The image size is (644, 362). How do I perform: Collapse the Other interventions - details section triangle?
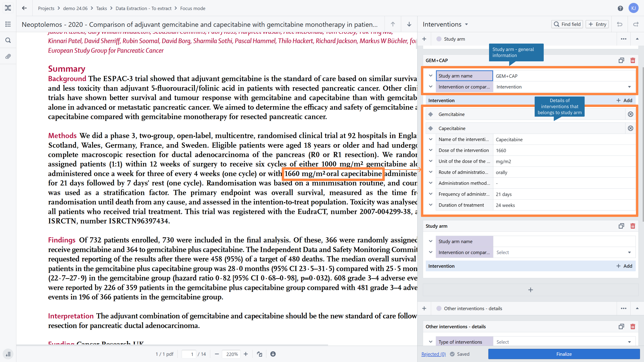click(x=637, y=309)
